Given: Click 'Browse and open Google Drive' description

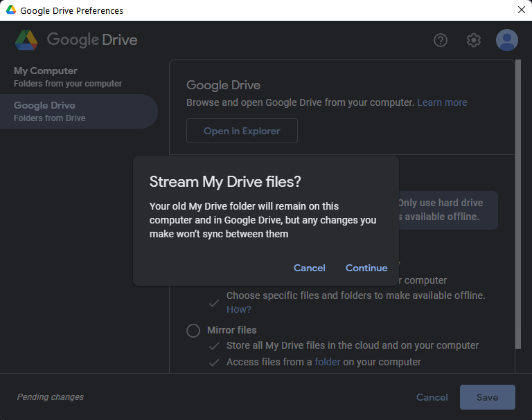Looking at the screenshot, I should pos(300,102).
